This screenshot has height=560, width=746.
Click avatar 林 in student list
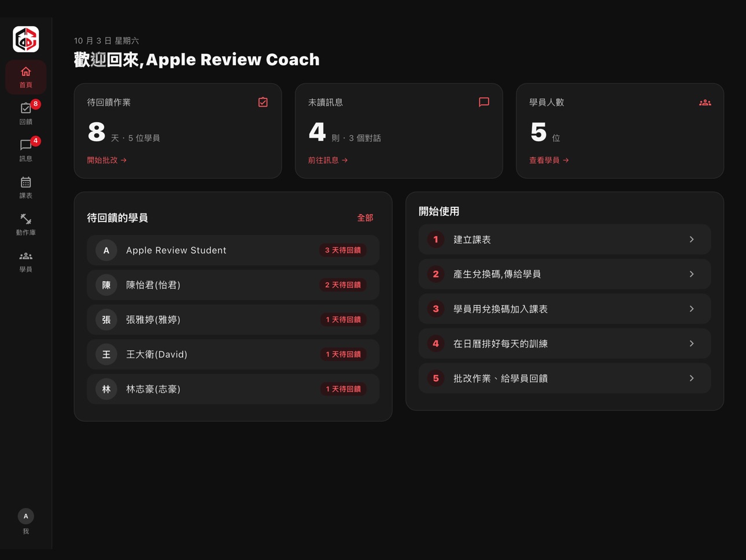[x=106, y=389]
